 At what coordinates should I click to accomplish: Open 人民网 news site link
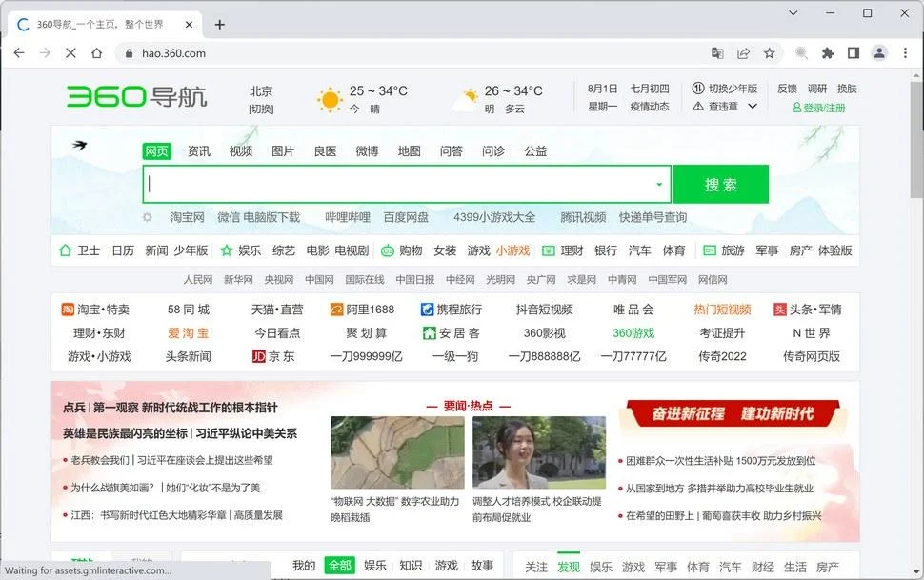pyautogui.click(x=198, y=279)
